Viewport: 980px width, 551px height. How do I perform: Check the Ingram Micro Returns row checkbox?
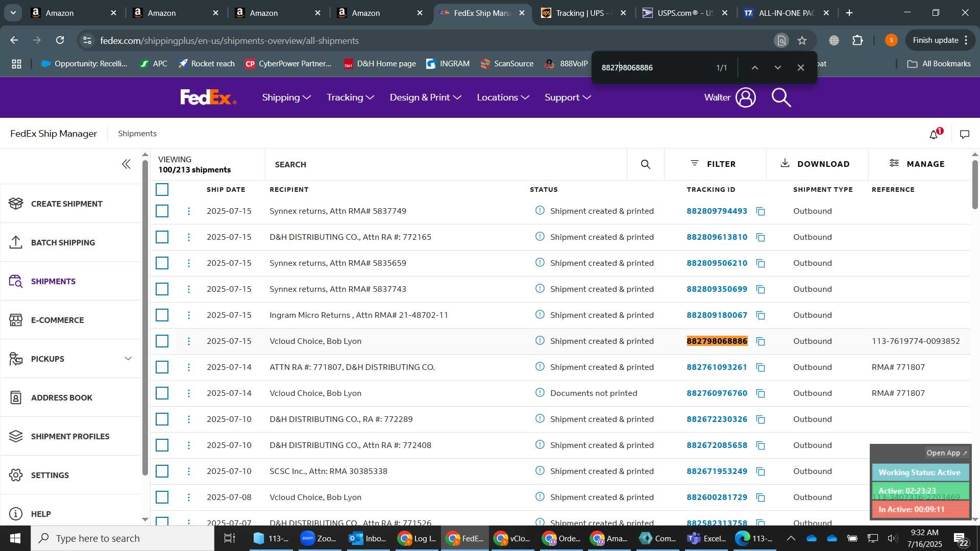tap(162, 315)
